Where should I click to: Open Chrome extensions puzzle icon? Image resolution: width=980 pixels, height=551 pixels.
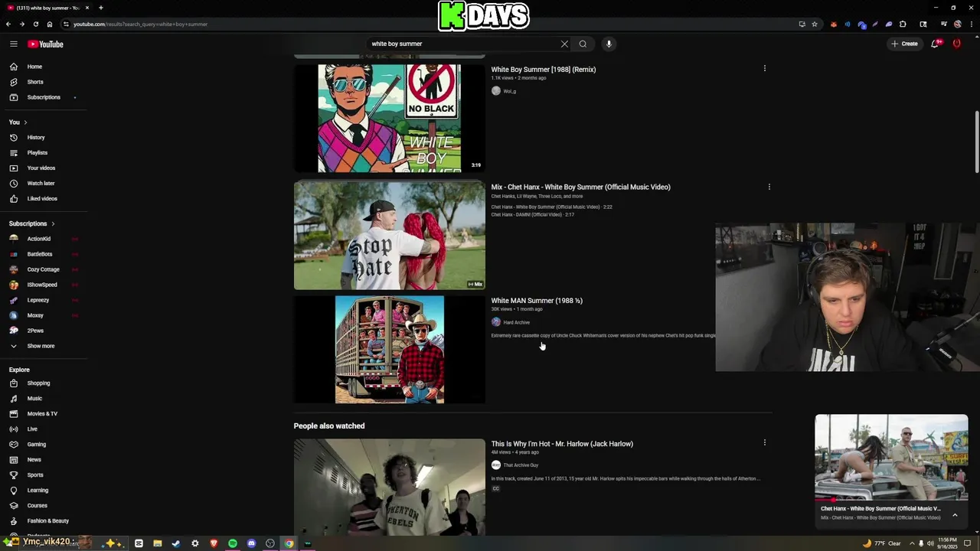coord(903,24)
